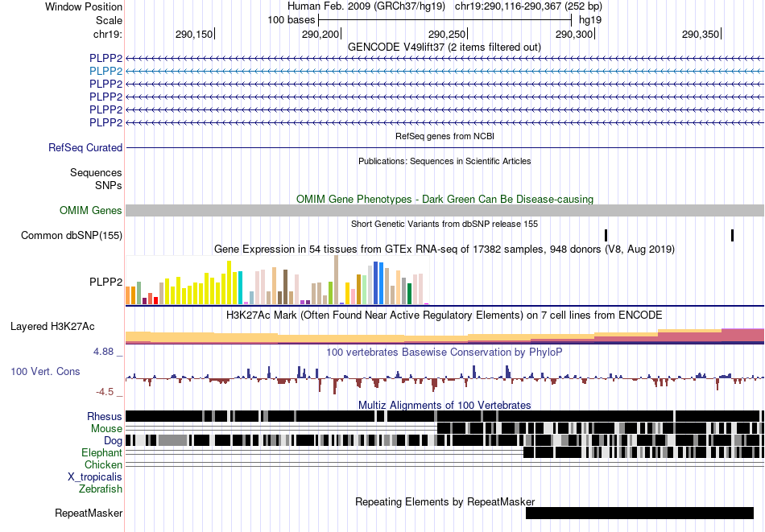Click the Elephant species label
This screenshot has height=532, width=765.
101,452
